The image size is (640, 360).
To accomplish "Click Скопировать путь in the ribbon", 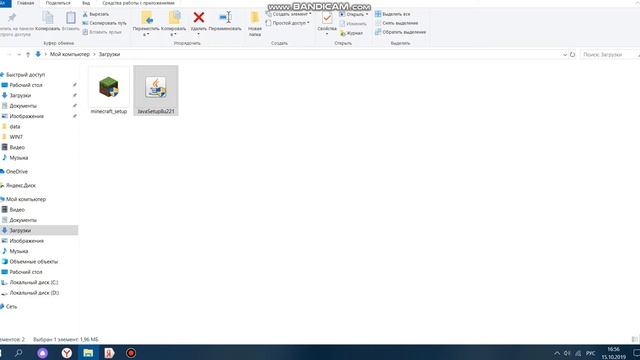I will click(104, 23).
